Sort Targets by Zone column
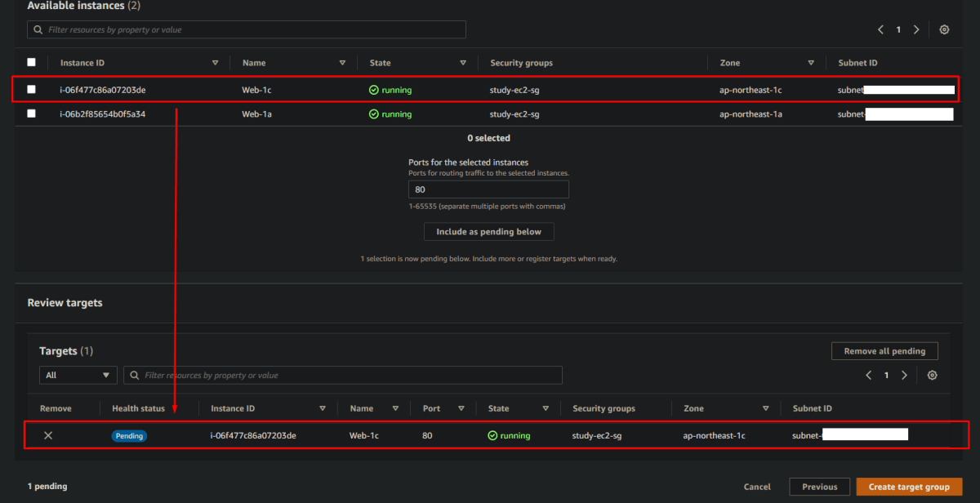The height and width of the screenshot is (503, 980). click(766, 408)
